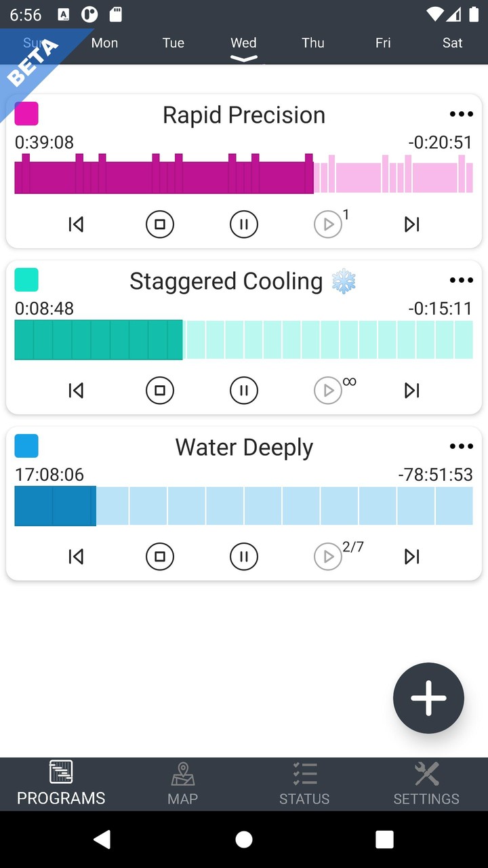Pause the Water Deeply program
Screen dimensions: 488x868
click(x=244, y=556)
